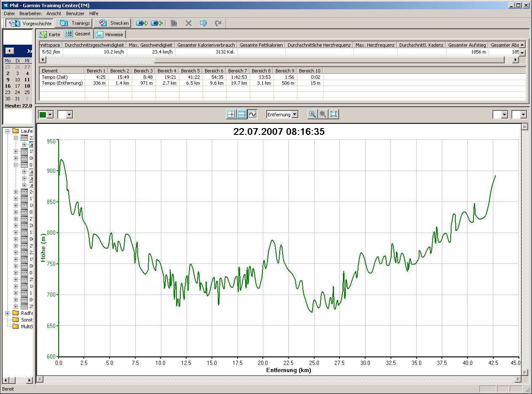Click the send to device icon
Screen dimensions: 532x394
point(142,23)
